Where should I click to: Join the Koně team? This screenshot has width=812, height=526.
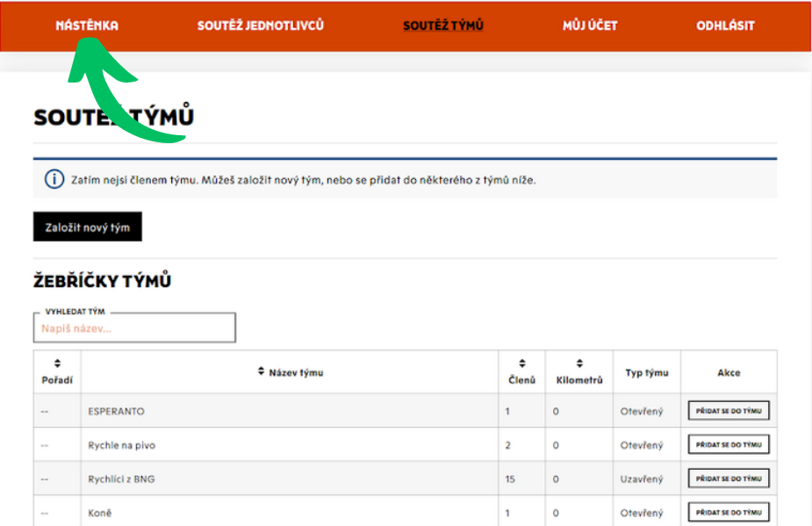(x=728, y=512)
